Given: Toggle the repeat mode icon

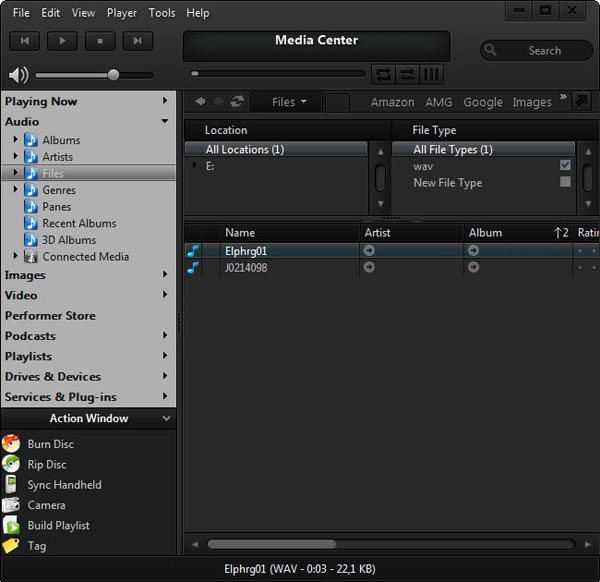Looking at the screenshot, I should (x=383, y=74).
